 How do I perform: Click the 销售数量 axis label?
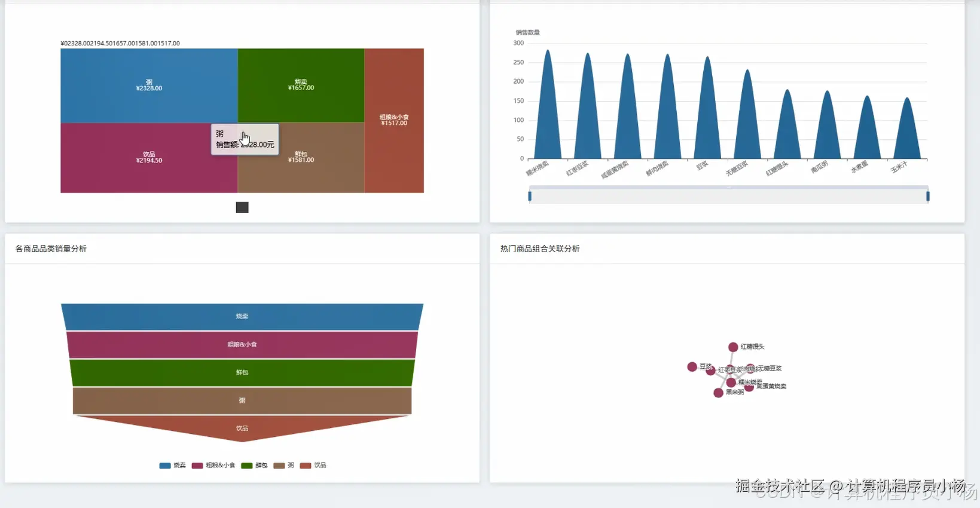pyautogui.click(x=527, y=33)
